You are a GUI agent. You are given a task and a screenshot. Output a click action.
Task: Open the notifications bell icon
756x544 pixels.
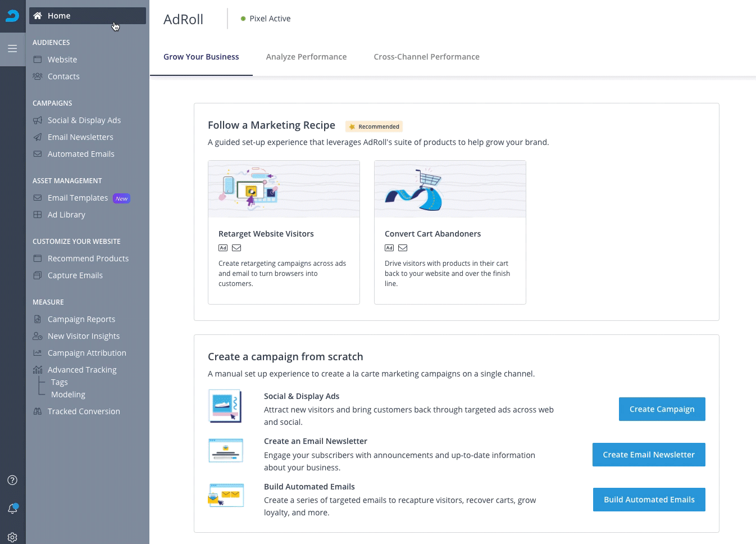point(12,509)
